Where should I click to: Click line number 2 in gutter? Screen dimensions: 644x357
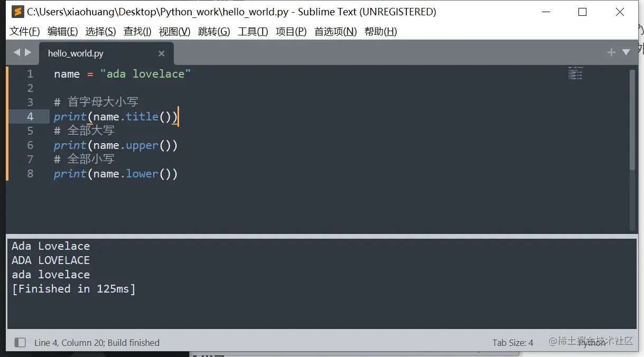click(30, 88)
